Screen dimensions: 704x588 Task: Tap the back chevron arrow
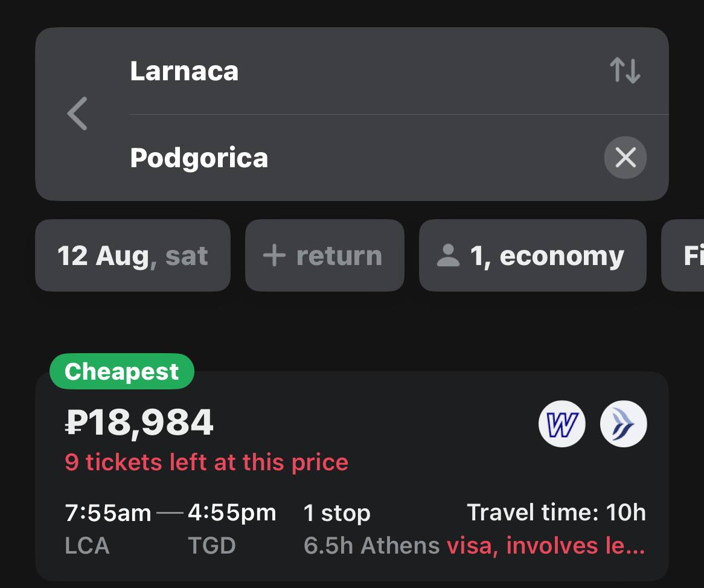[77, 113]
